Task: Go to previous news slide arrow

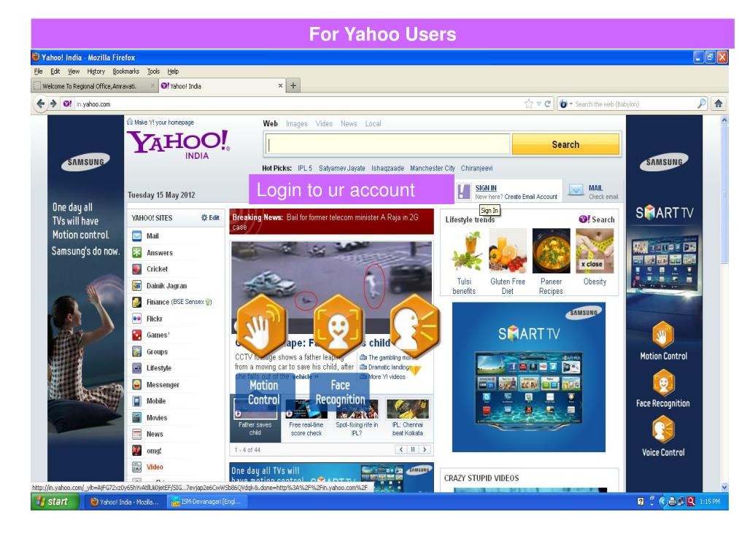Action: coord(401,449)
